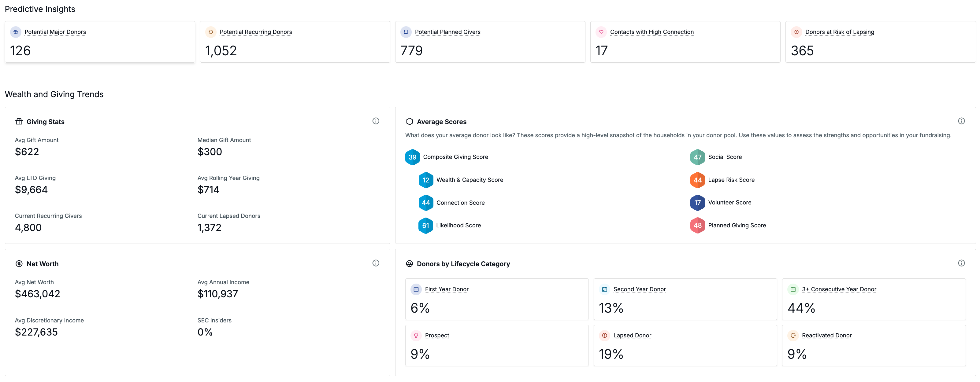Image resolution: width=980 pixels, height=382 pixels.
Task: Click the Likelihood Score hexagon badge
Action: 426,226
